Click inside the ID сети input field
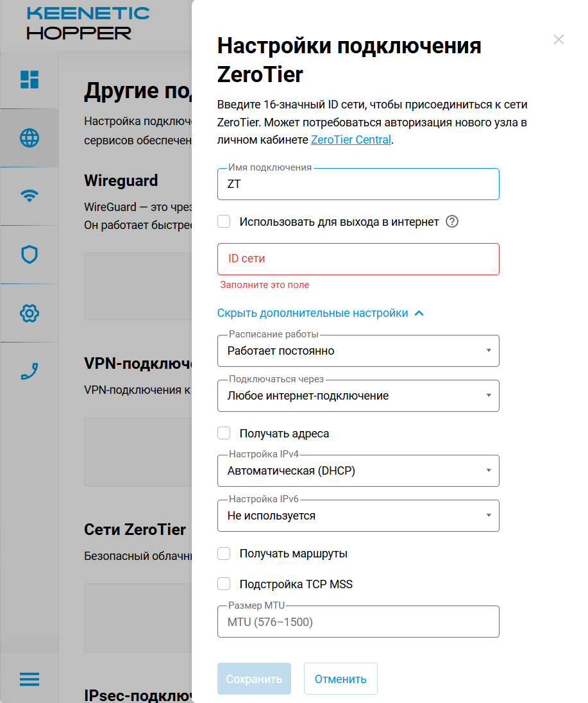The height and width of the screenshot is (703, 588). pyautogui.click(x=358, y=259)
